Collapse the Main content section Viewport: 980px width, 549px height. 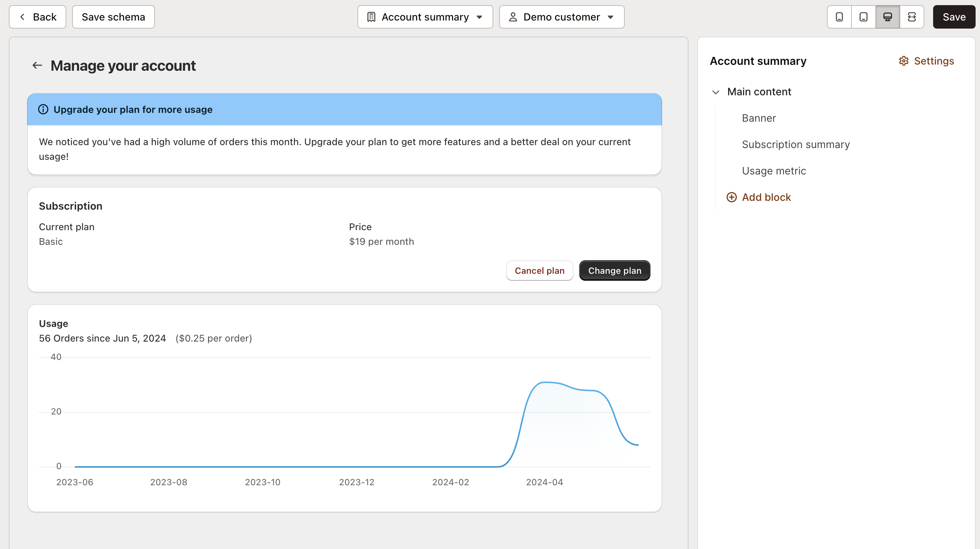tap(716, 92)
